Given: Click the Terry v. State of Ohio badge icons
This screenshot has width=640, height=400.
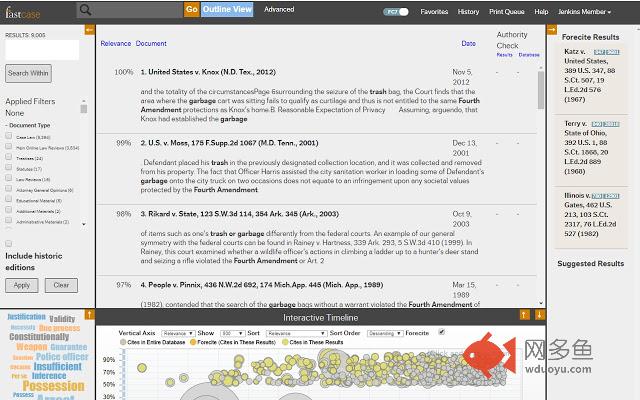Looking at the screenshot, I should 605,124.
